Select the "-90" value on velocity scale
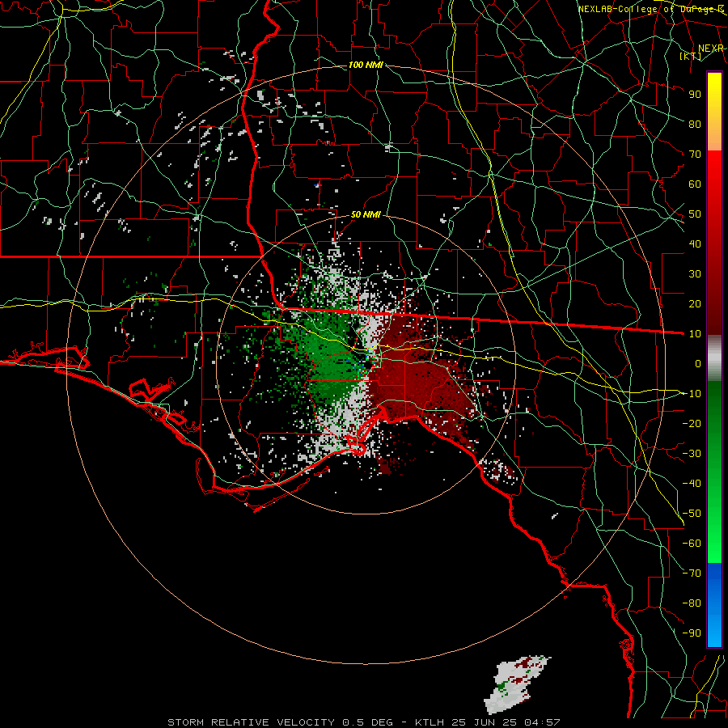This screenshot has width=728, height=728. [692, 633]
